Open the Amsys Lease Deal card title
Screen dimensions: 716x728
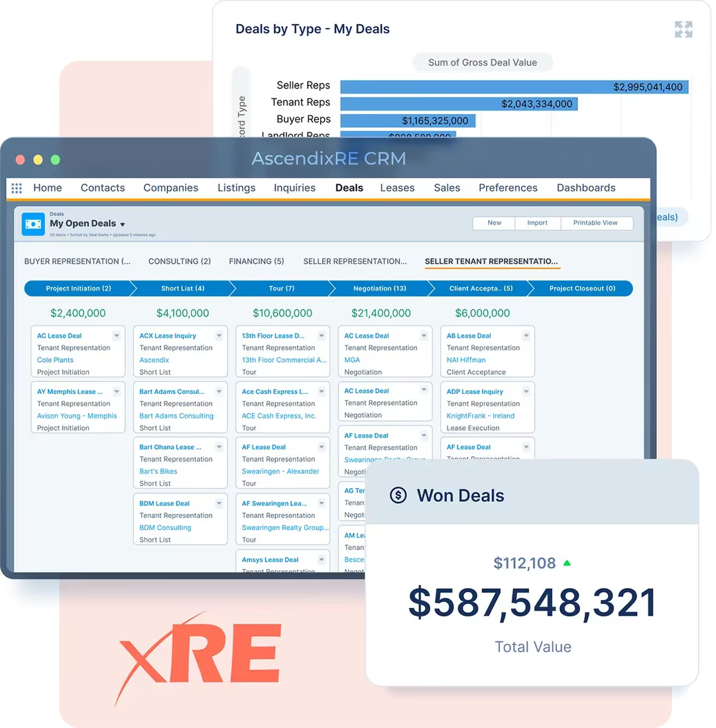coord(270,560)
